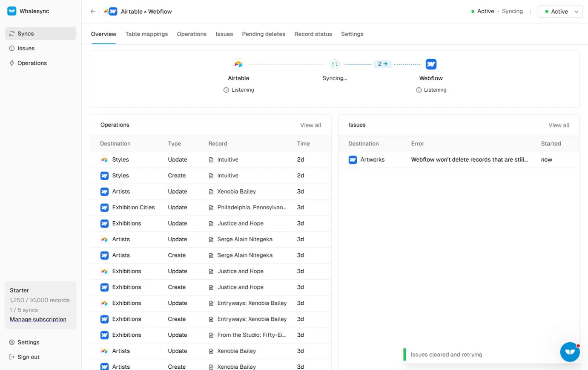
Task: Click the syncing refresh icon in diagram
Action: (x=335, y=64)
